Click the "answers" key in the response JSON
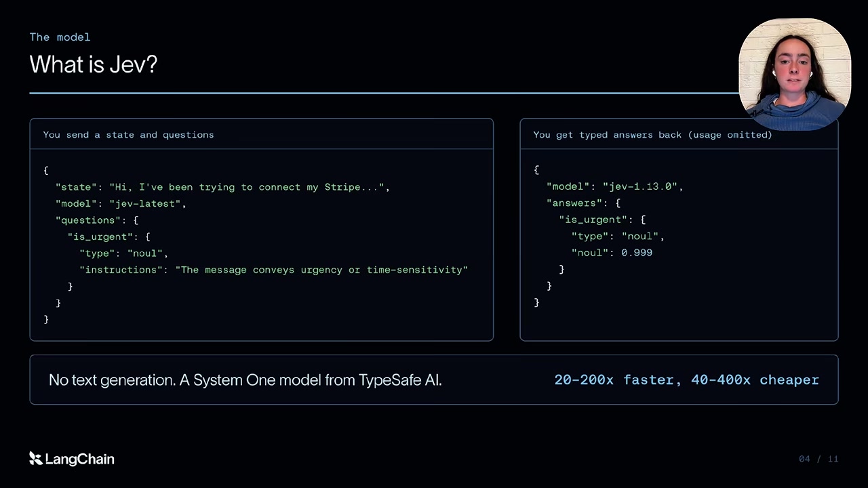This screenshot has height=488, width=868. point(574,203)
